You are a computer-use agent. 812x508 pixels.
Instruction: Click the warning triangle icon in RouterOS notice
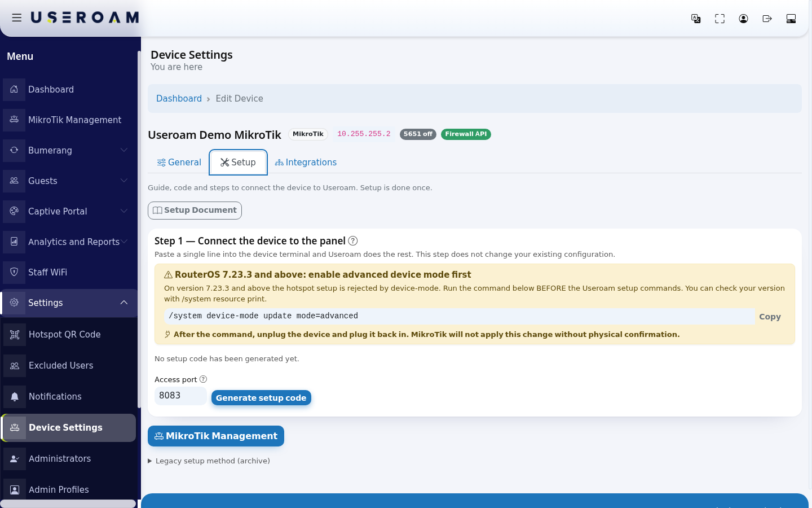point(168,275)
